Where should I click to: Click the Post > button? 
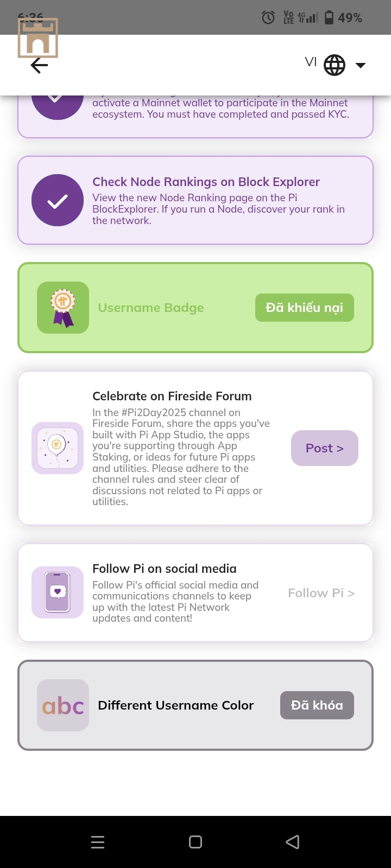[325, 448]
